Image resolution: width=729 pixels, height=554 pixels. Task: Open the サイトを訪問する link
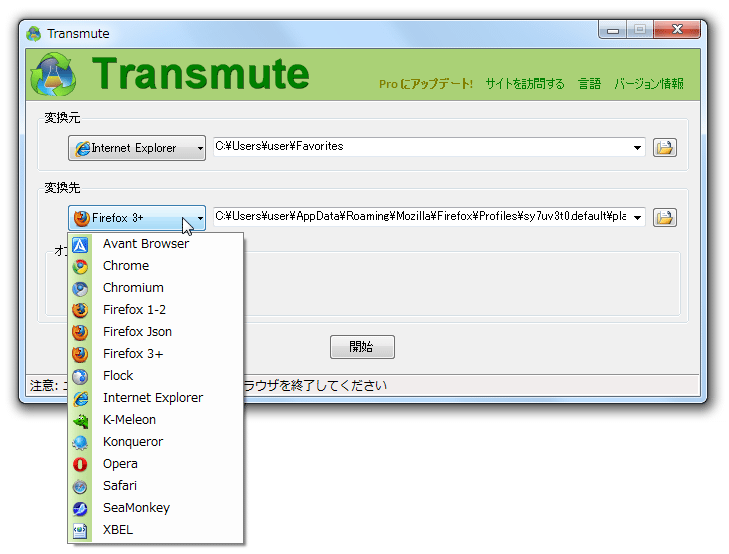(x=525, y=84)
